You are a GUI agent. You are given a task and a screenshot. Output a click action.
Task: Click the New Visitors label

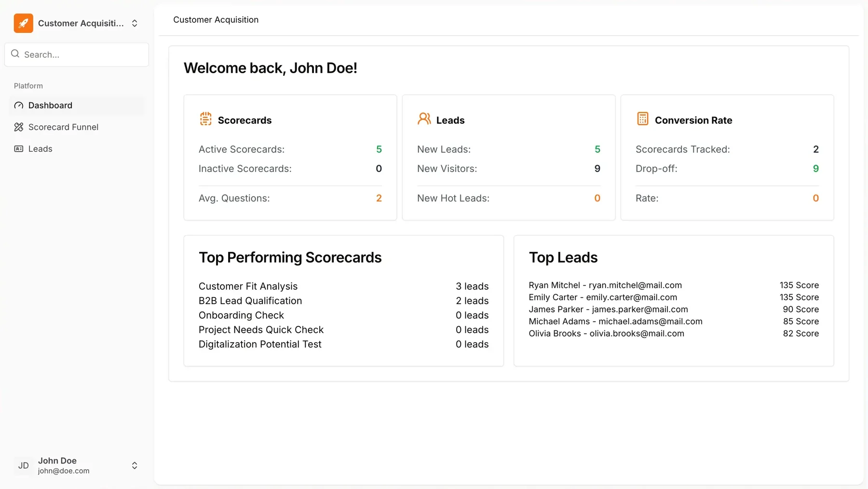tap(447, 169)
